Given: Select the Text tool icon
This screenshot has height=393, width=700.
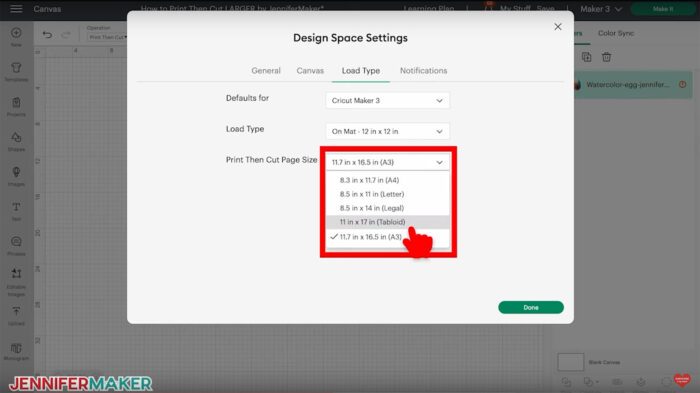Looking at the screenshot, I should (16, 207).
